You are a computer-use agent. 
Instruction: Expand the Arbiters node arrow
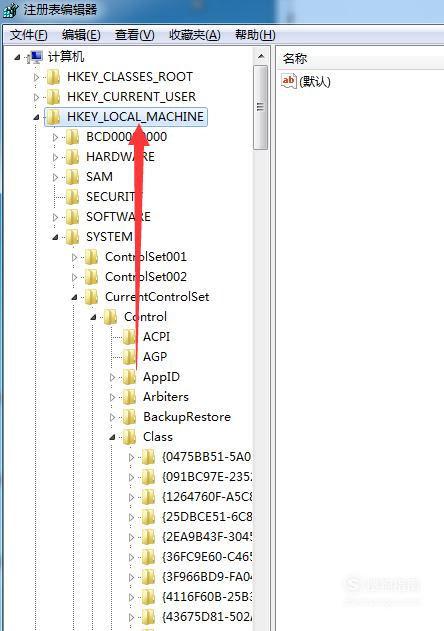(x=113, y=397)
